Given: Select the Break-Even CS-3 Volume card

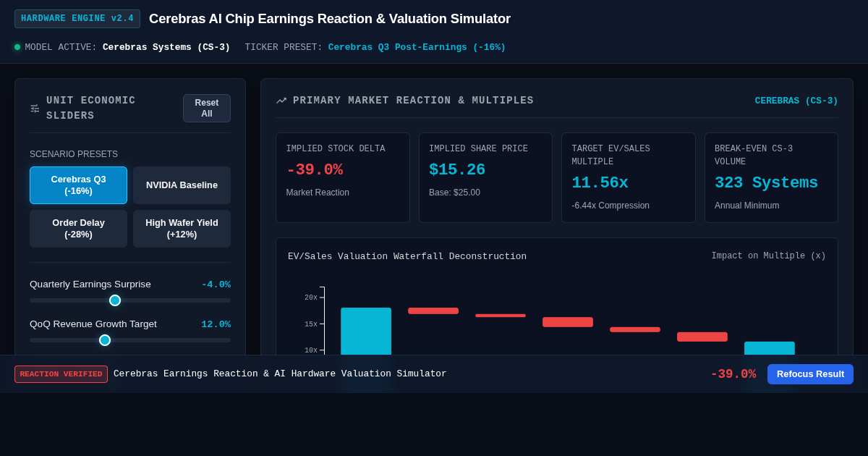Looking at the screenshot, I should pyautogui.click(x=771, y=177).
